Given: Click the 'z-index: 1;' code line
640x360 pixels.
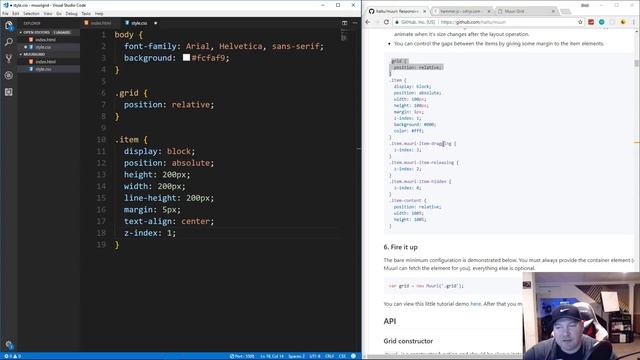Looking at the screenshot, I should click(x=150, y=233).
